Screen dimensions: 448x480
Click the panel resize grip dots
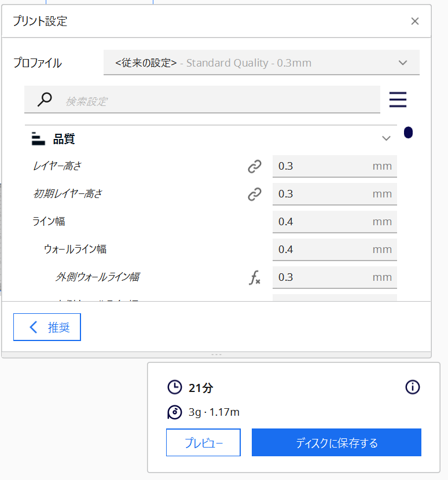pyautogui.click(x=216, y=355)
